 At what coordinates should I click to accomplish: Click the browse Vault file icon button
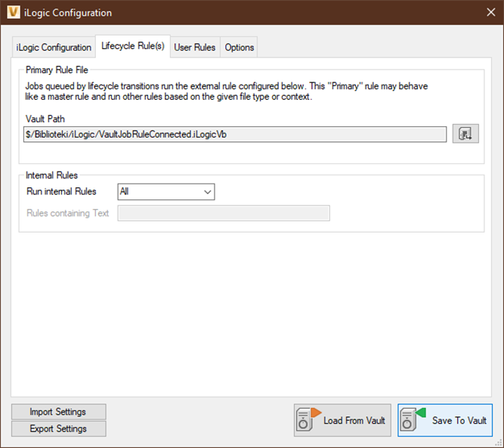point(465,134)
